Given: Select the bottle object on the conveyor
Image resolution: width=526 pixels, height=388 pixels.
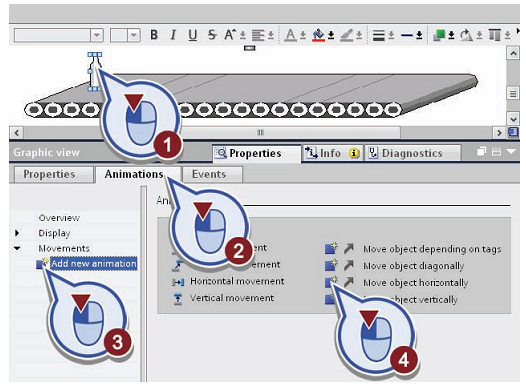Looking at the screenshot, I should [94, 72].
